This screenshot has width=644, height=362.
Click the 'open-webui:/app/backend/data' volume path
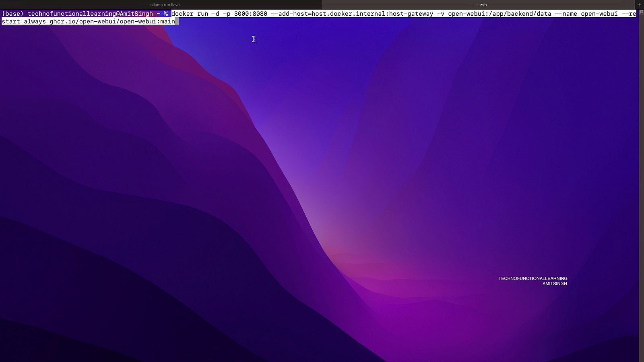(500, 14)
